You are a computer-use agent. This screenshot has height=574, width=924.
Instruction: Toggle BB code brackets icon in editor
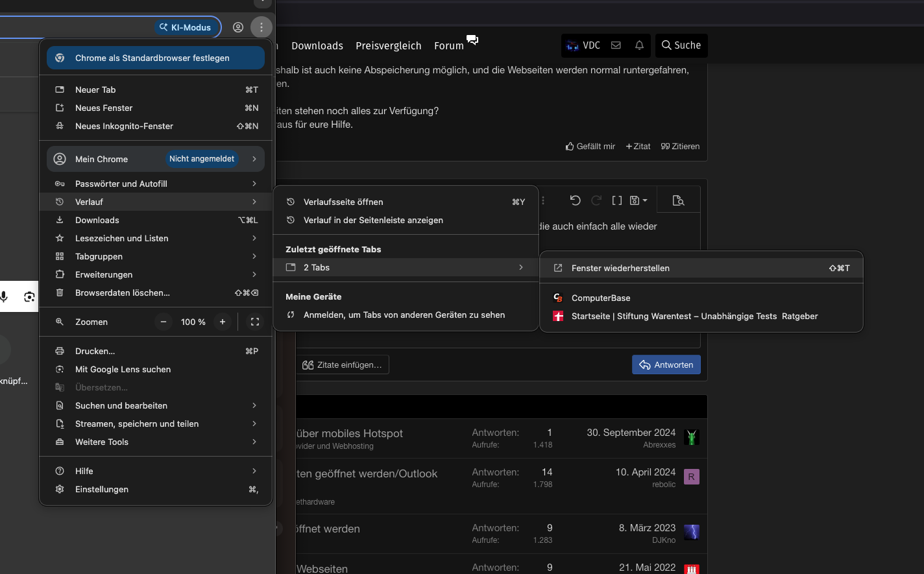tap(617, 200)
